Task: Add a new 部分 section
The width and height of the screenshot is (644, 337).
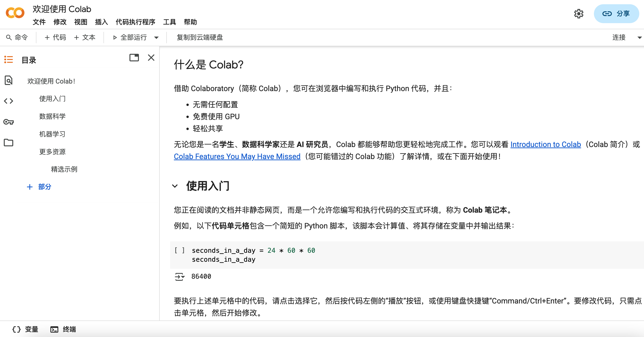Action: (39, 187)
